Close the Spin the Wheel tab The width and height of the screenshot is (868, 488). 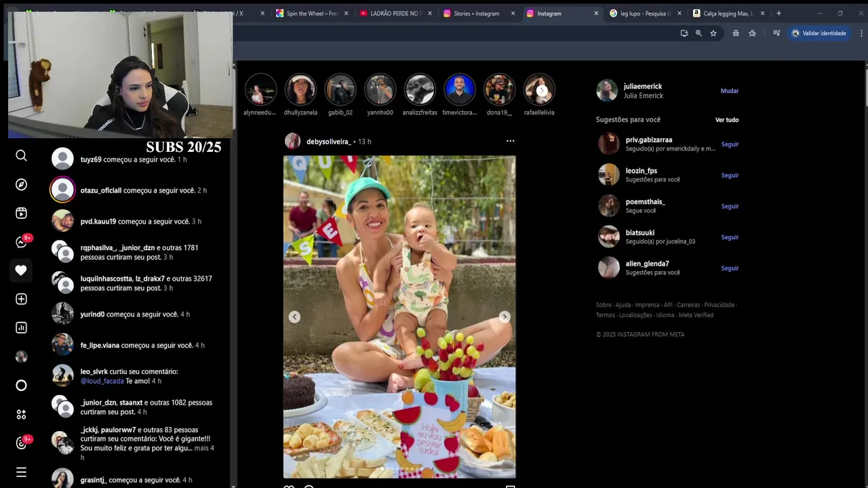coord(347,13)
